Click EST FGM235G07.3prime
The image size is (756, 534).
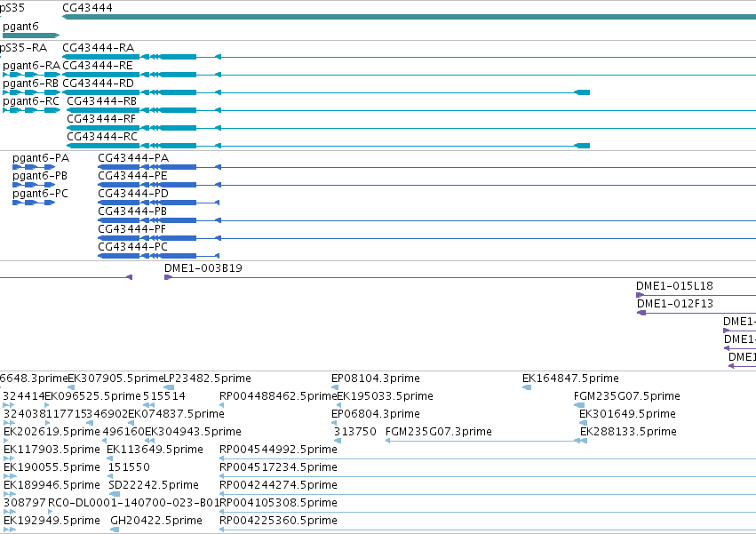(439, 432)
